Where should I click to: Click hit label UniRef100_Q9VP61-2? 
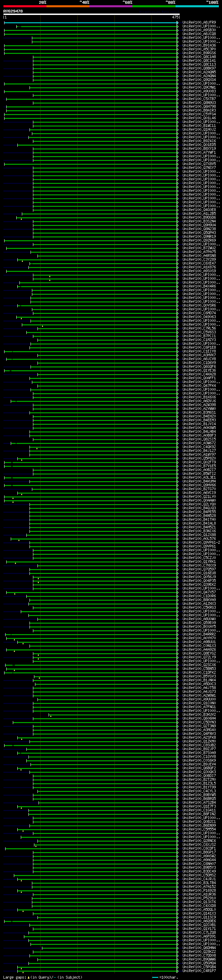201,543
